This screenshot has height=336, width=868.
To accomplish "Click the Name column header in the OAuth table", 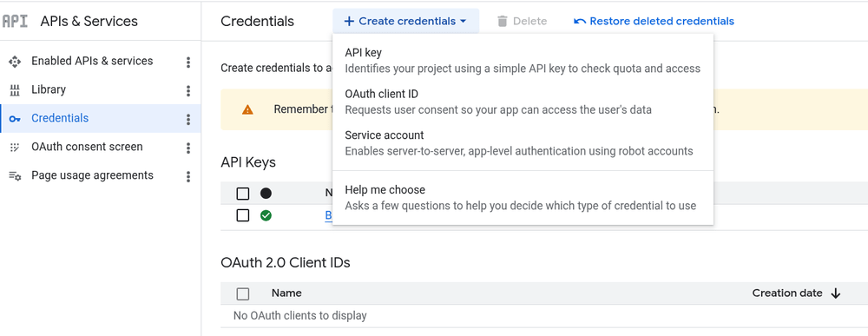I will tap(286, 293).
